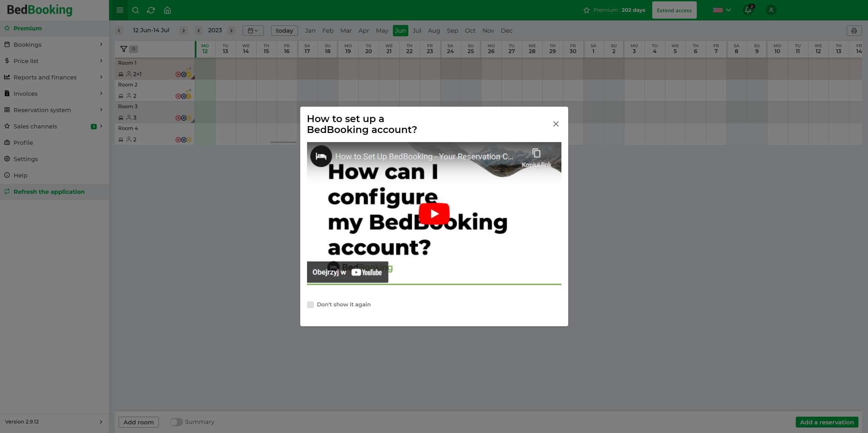Expand the Invoices menu

(x=55, y=93)
